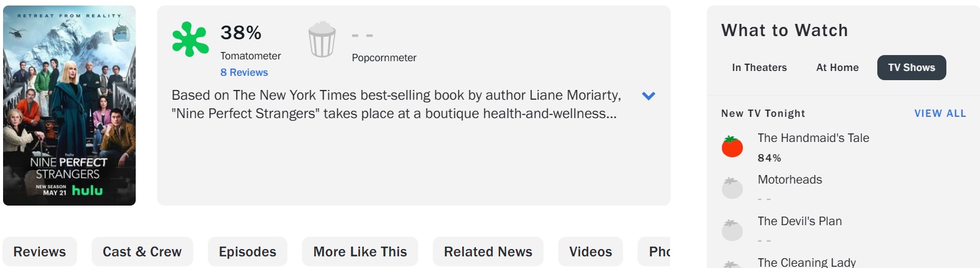Click the empty popcorn bucket icon
This screenshot has height=268, width=980.
click(x=322, y=39)
